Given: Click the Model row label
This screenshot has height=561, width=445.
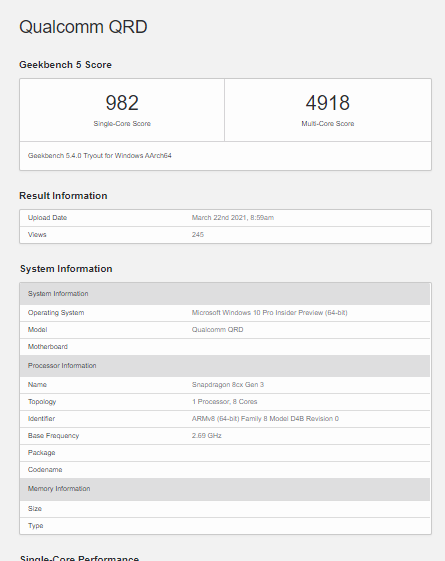Looking at the screenshot, I should coord(38,330).
